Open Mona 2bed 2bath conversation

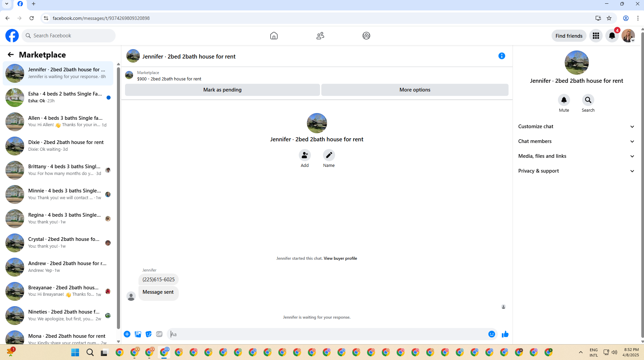coord(58,336)
